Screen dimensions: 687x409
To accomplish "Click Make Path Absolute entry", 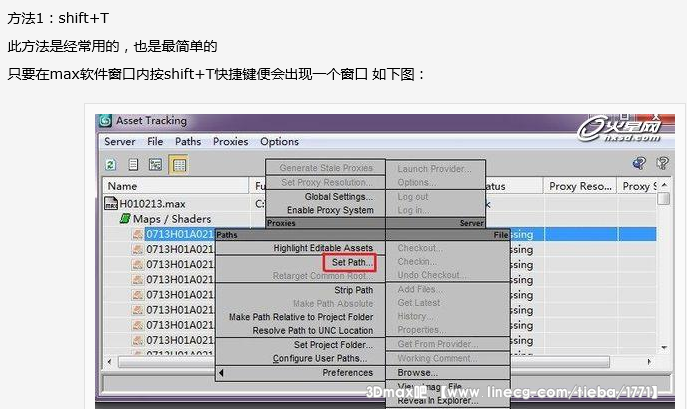I will pyautogui.click(x=333, y=303).
